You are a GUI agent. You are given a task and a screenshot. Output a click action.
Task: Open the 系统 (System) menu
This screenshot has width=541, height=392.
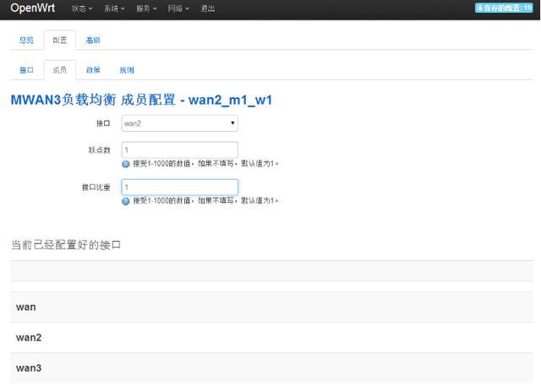(114, 8)
